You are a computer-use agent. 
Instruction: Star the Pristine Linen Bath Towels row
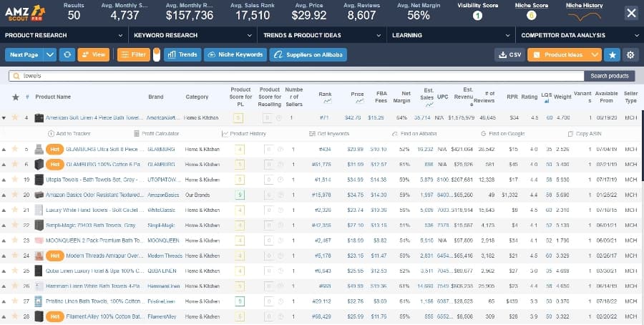(15, 301)
